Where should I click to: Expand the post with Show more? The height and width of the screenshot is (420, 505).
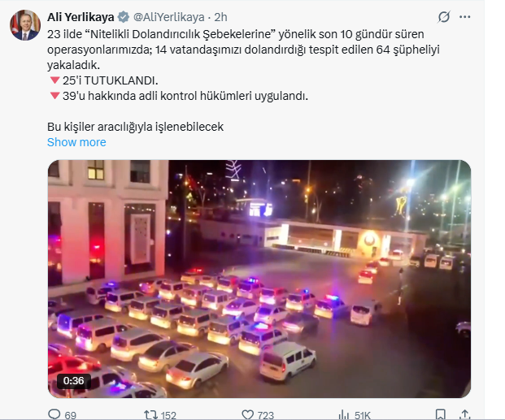(x=76, y=142)
